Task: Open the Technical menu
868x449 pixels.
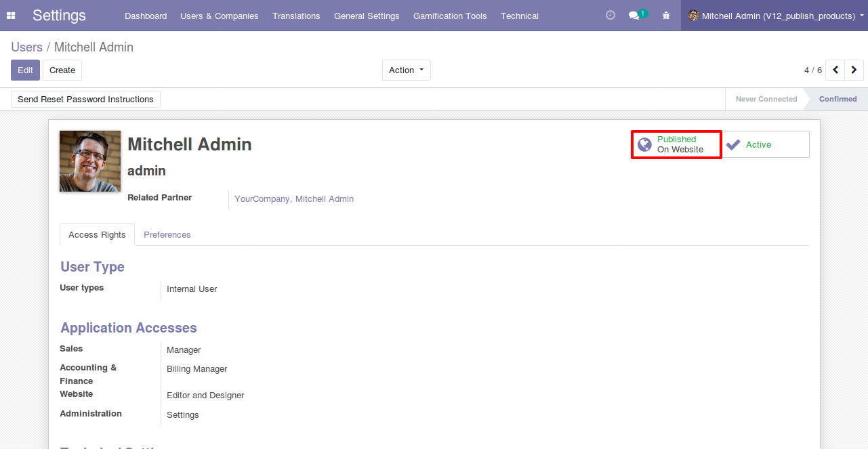Action: pyautogui.click(x=520, y=16)
